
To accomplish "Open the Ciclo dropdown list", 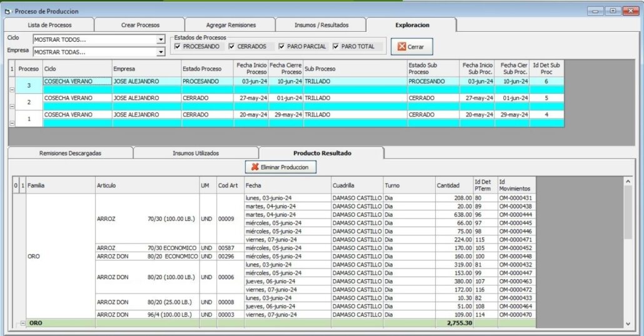I will (x=161, y=40).
